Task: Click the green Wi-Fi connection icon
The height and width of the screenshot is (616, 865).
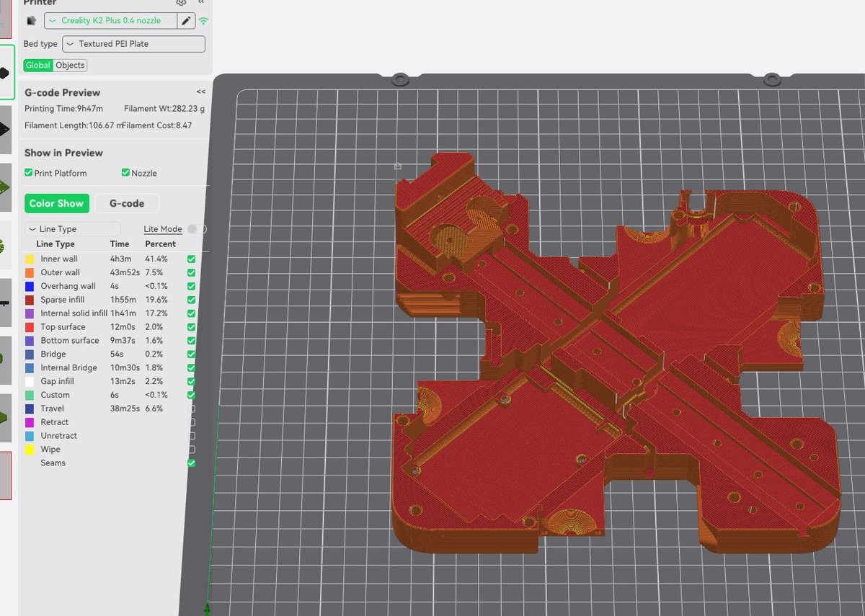Action: [203, 21]
